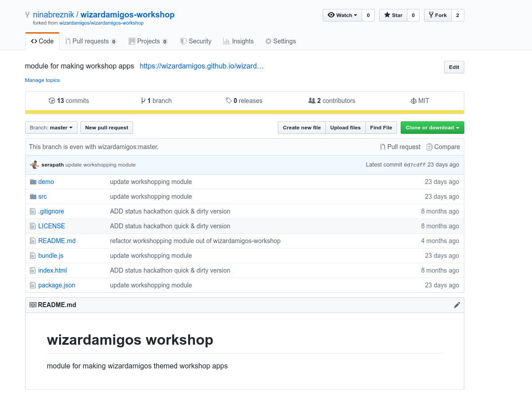Click the watcher count 0
This screenshot has width=532, height=402.
[x=368, y=15]
